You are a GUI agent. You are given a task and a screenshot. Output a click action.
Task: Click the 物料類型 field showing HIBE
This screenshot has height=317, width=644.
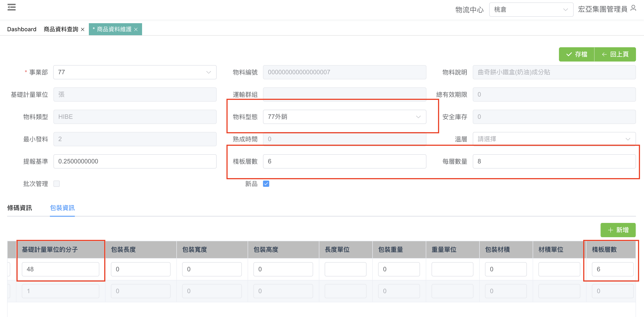tap(135, 117)
